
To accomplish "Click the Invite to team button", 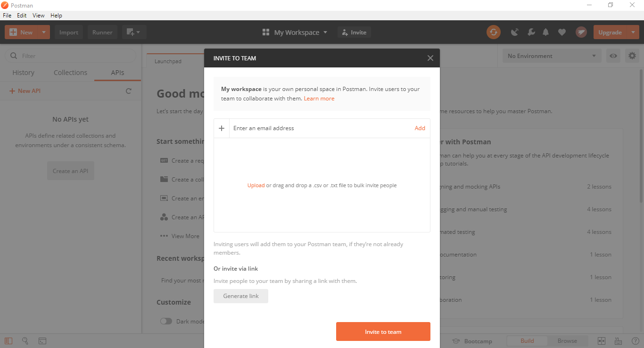I will [383, 331].
